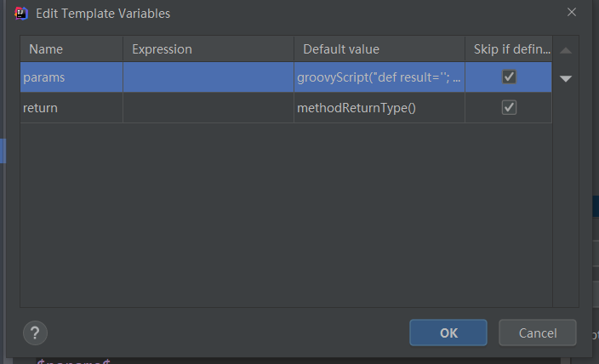Toggle Skip if defined for params
Image resolution: width=599 pixels, height=364 pixels.
509,77
